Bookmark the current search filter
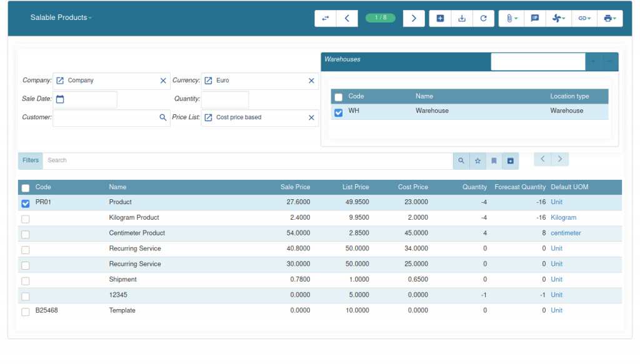Viewport: 640px width, 364px height. coord(494,161)
